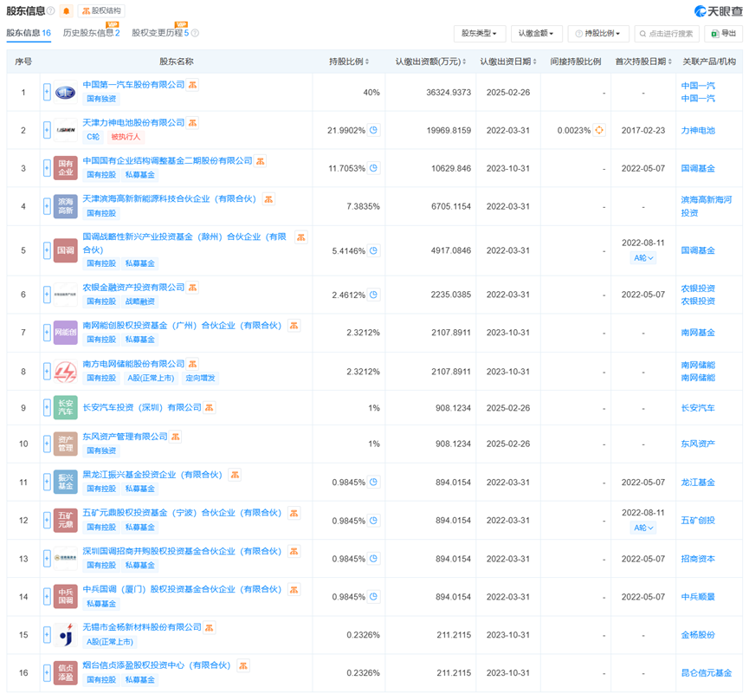Click indirect holding path icon beside 0.0023%
The image size is (749, 700).
point(599,131)
